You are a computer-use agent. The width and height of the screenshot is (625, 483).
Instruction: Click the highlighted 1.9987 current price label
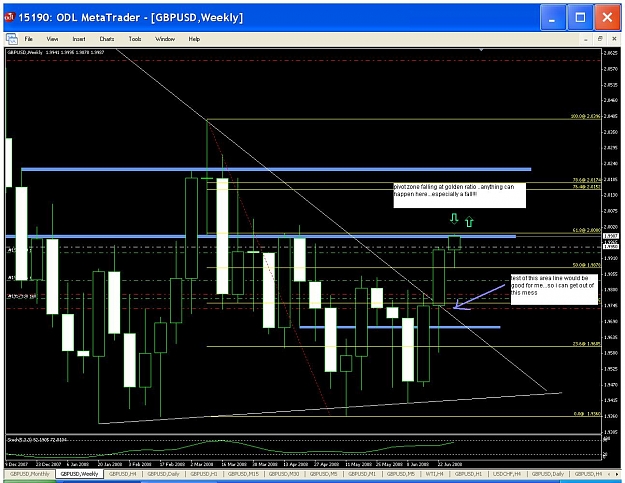(x=611, y=236)
